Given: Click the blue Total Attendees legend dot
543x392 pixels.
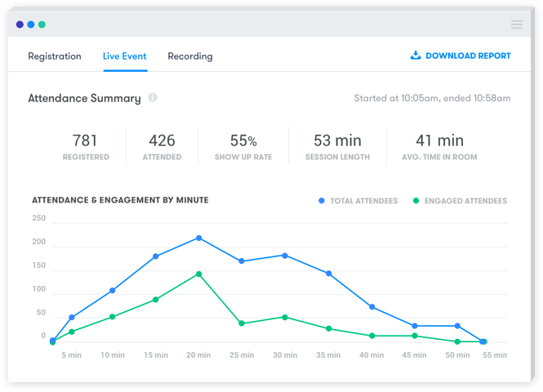Looking at the screenshot, I should point(322,201).
